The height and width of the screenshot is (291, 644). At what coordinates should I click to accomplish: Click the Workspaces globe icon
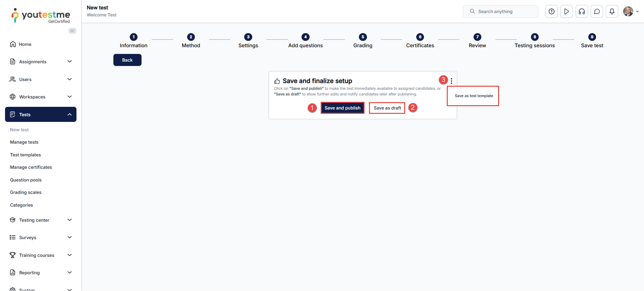[x=13, y=97]
